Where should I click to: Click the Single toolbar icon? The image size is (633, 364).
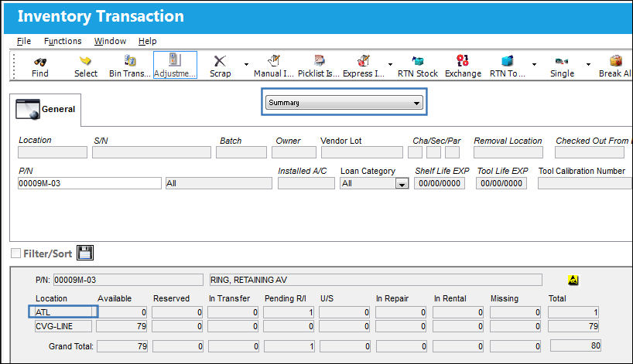tap(562, 61)
